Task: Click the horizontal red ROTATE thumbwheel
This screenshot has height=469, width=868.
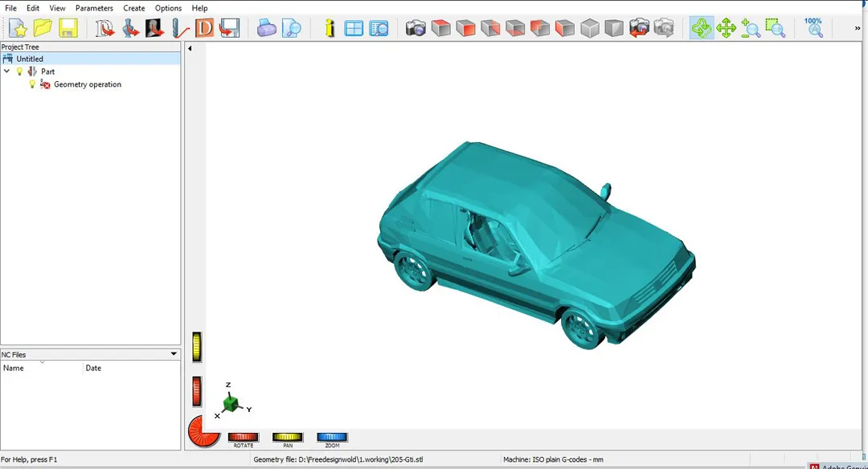Action: tap(243, 437)
